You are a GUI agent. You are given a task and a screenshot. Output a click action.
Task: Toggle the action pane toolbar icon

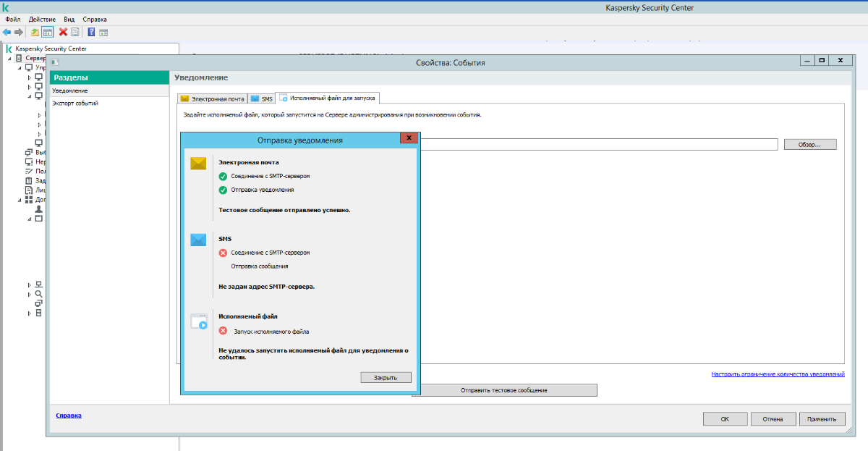(x=103, y=32)
